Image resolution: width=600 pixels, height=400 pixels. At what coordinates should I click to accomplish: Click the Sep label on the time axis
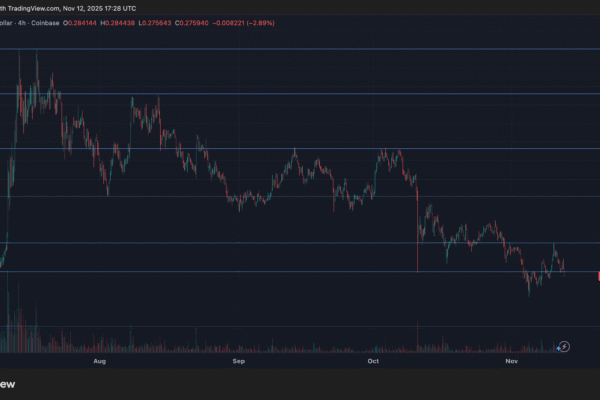(x=238, y=359)
